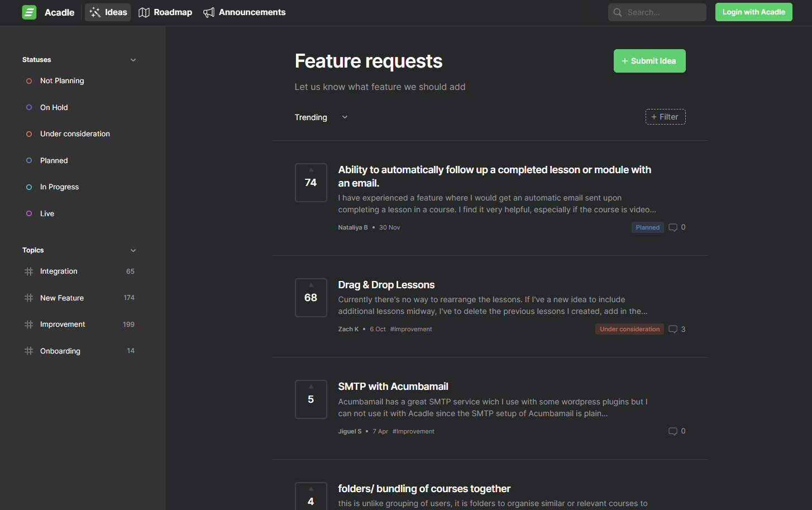Click the 30 Nov date
Image resolution: width=812 pixels, height=510 pixels.
point(390,227)
